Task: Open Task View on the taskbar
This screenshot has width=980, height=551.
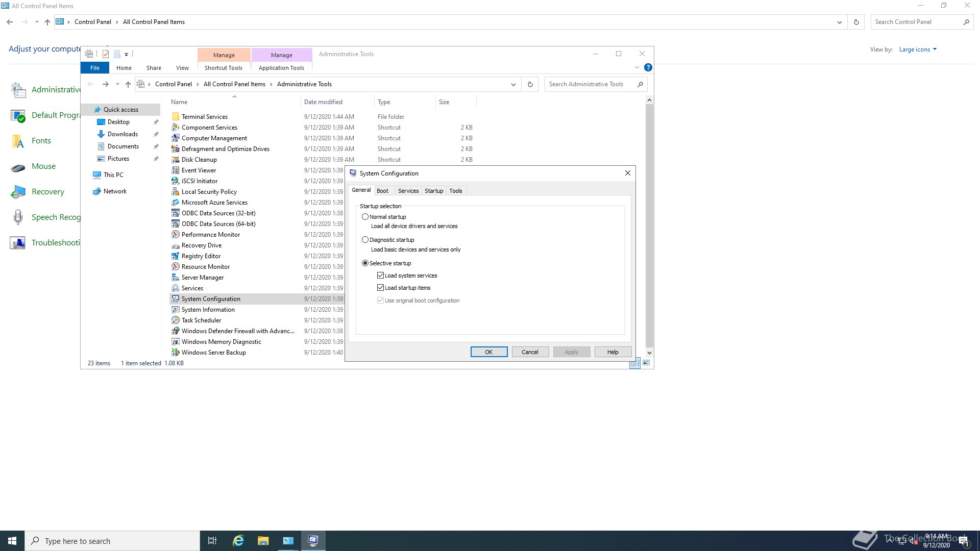Action: pos(212,541)
